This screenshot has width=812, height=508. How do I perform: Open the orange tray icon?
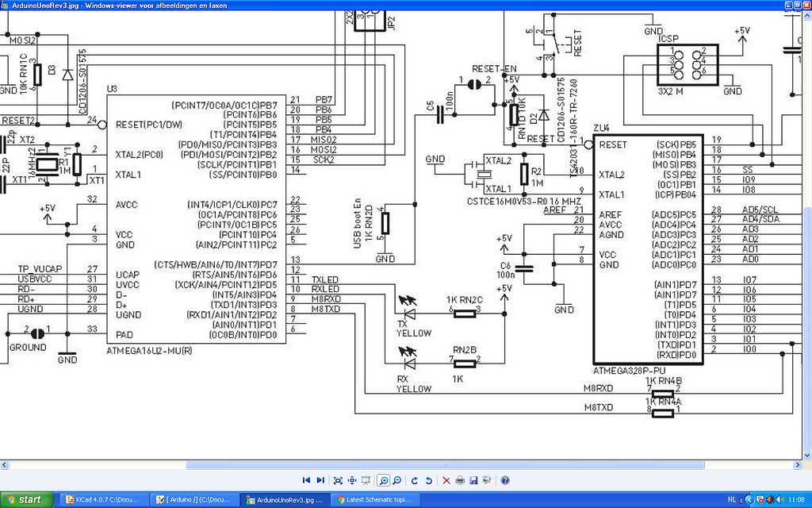point(769,500)
